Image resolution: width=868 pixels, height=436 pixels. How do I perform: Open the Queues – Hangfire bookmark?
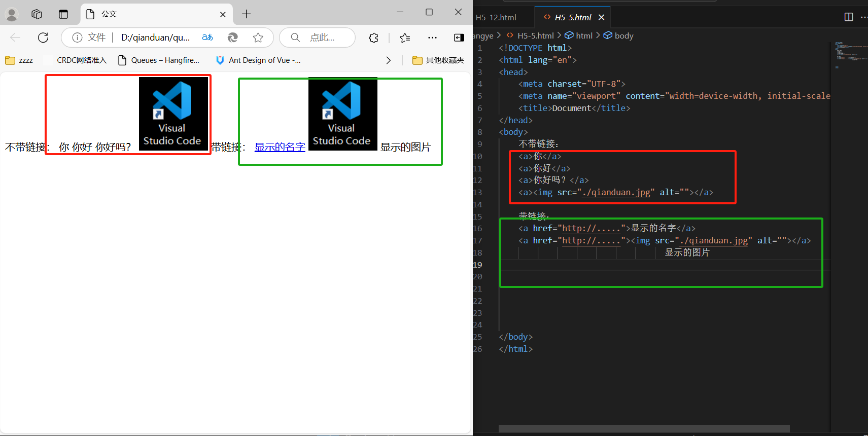159,60
